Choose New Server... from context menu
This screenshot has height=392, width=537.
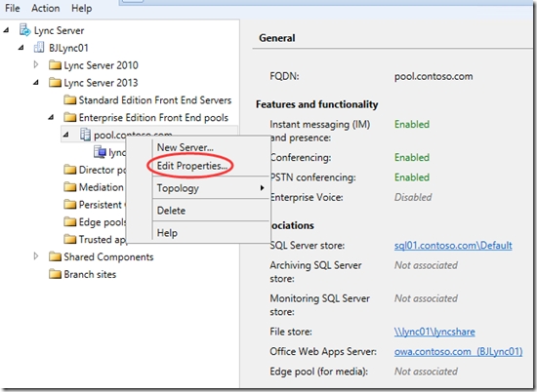click(185, 147)
